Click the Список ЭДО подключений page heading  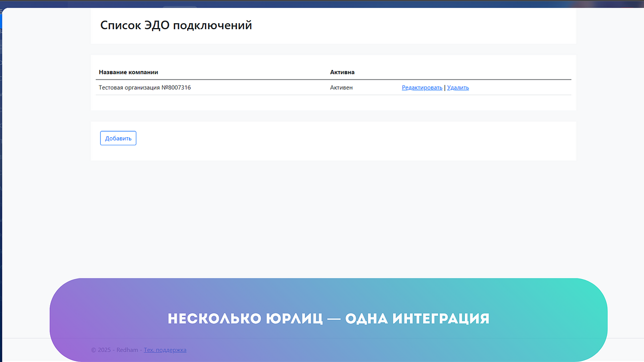tap(176, 25)
